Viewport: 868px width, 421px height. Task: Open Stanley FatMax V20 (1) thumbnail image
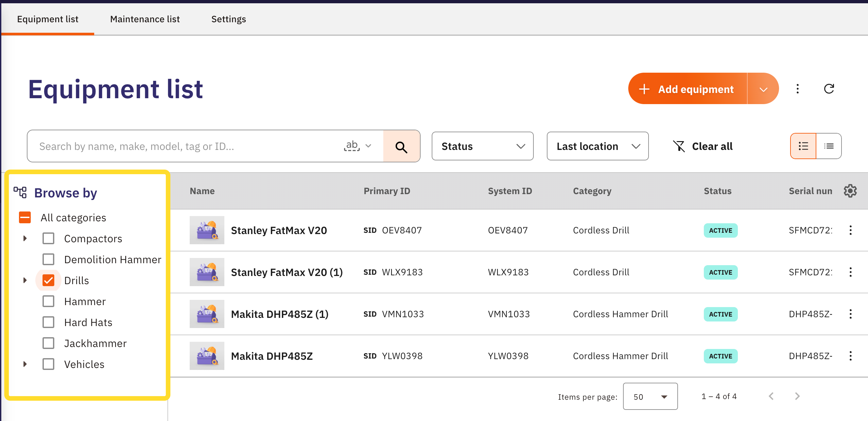207,272
